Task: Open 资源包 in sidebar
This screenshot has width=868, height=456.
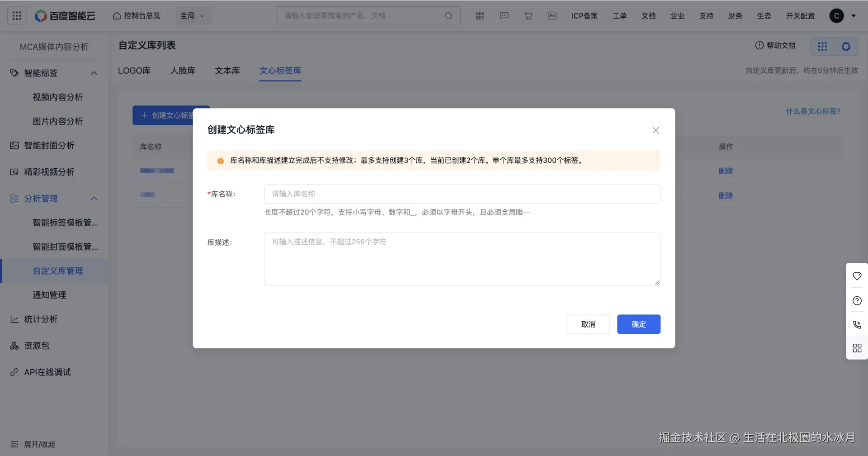Action: click(36, 346)
